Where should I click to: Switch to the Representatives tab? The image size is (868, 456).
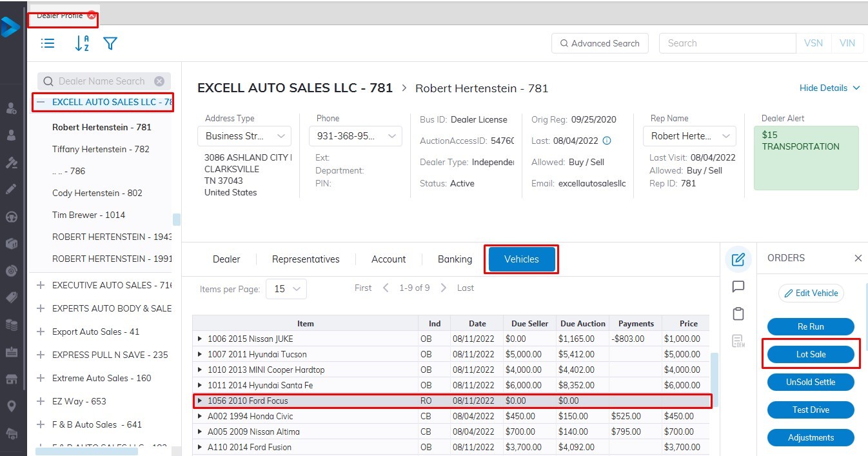306,259
